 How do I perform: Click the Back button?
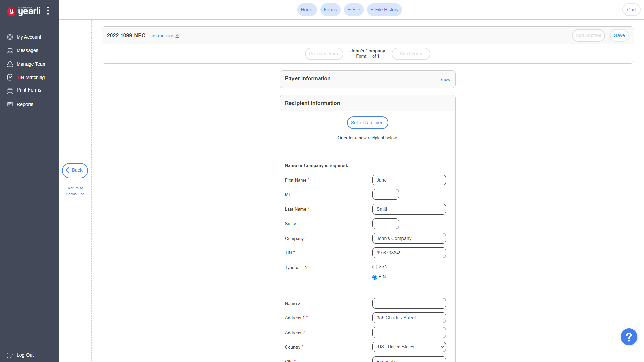(75, 170)
